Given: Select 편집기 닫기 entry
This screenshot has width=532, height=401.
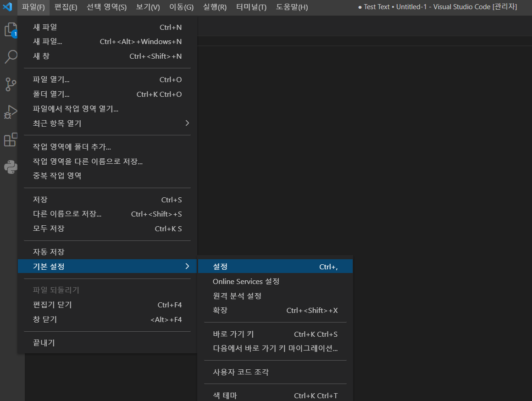Looking at the screenshot, I should click(x=107, y=305).
